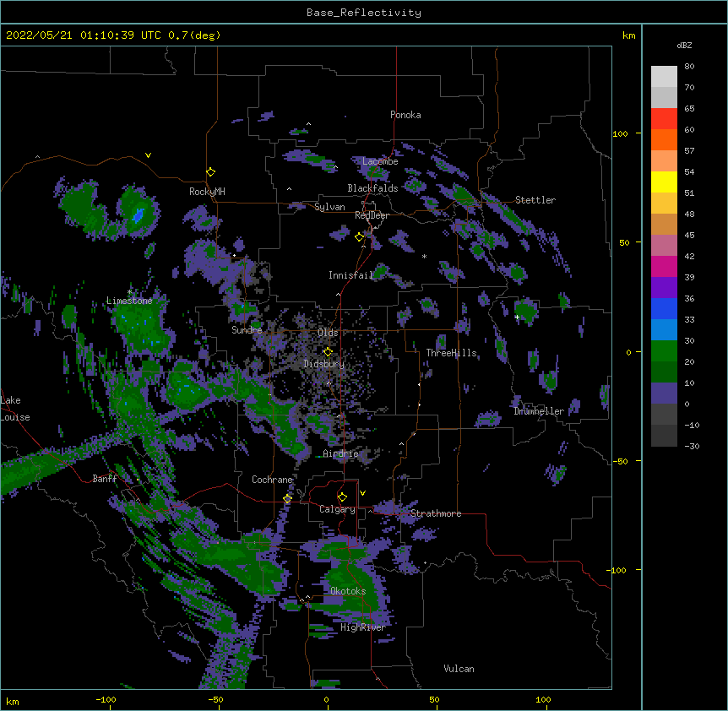Click the km unit label at bottom left
728x711 pixels.
[x=13, y=702]
